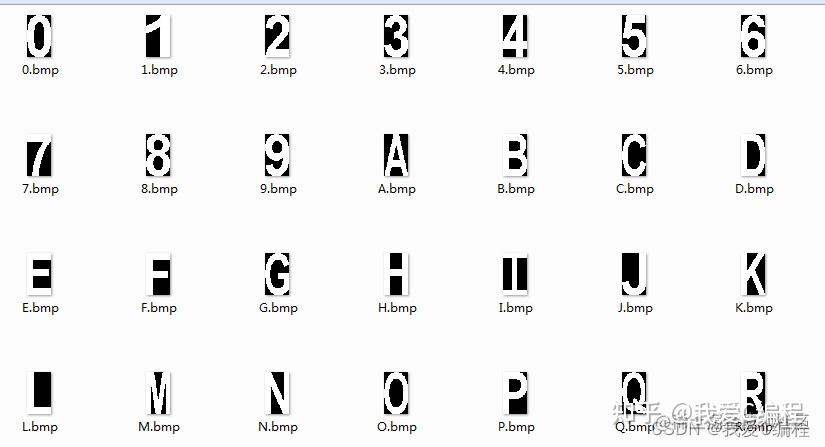Select the 2.bmp thumbnail image
825x447 pixels.
277,36
